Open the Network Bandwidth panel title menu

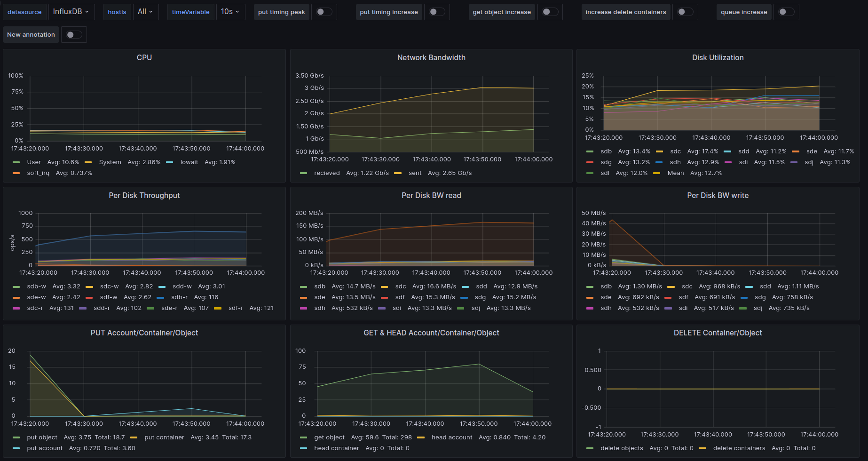[x=431, y=57]
